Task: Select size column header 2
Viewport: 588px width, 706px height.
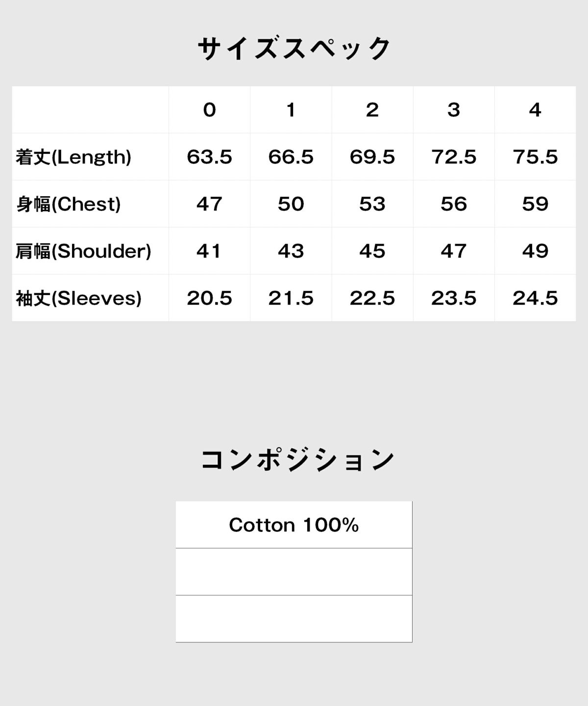Action: pos(372,110)
